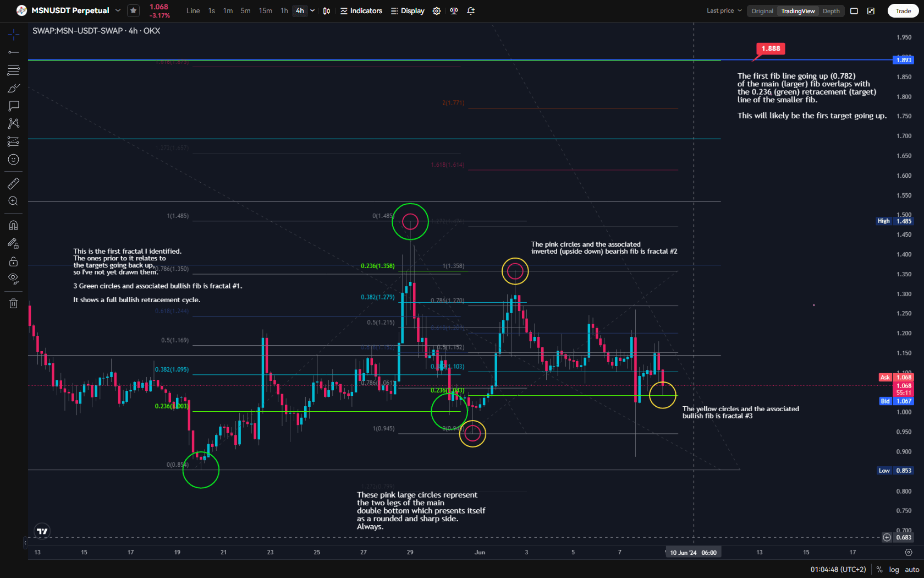Click the clock 01:04:48 (UTC+2) timezone

pyautogui.click(x=838, y=570)
